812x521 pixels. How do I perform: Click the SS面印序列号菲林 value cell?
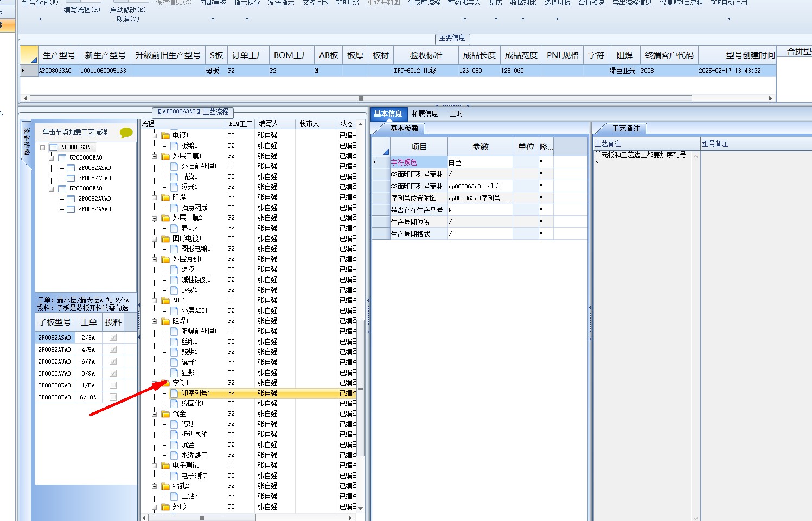479,186
